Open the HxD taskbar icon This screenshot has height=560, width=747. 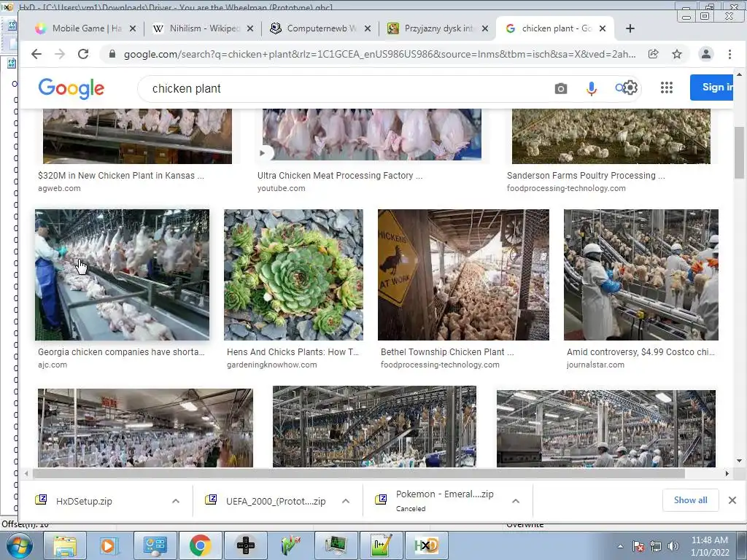coord(426,545)
